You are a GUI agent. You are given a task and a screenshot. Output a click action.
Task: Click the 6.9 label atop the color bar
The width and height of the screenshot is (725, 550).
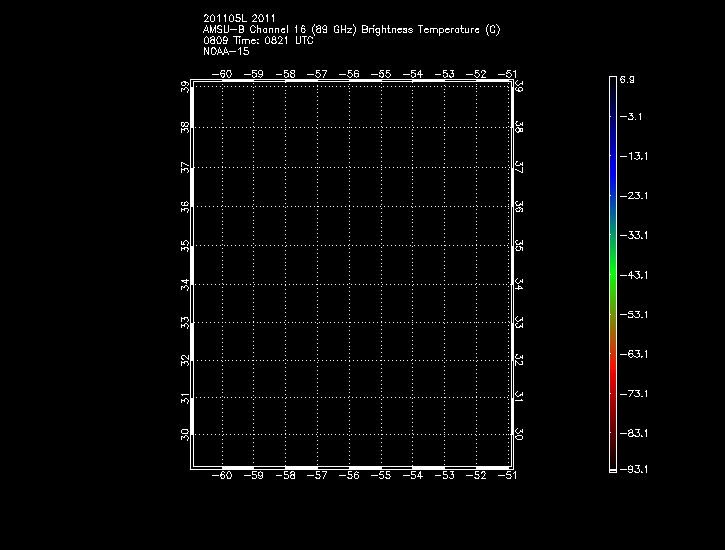point(627,78)
